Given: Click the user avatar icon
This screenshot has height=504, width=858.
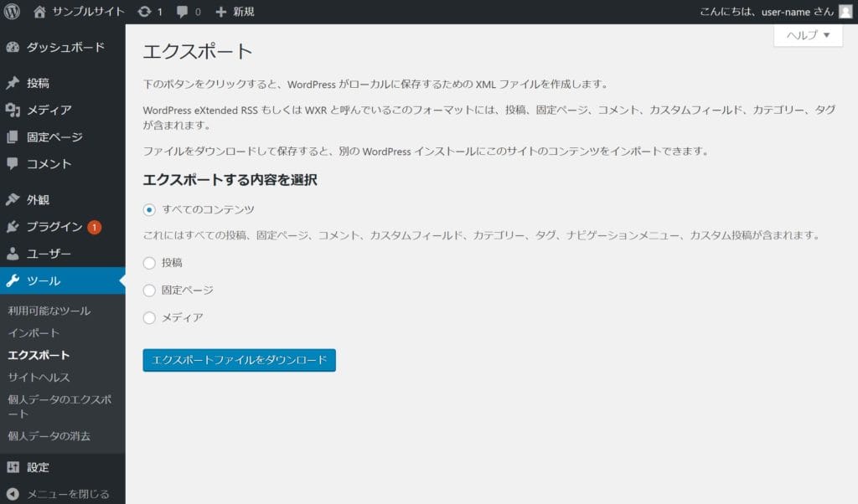Looking at the screenshot, I should click(845, 12).
